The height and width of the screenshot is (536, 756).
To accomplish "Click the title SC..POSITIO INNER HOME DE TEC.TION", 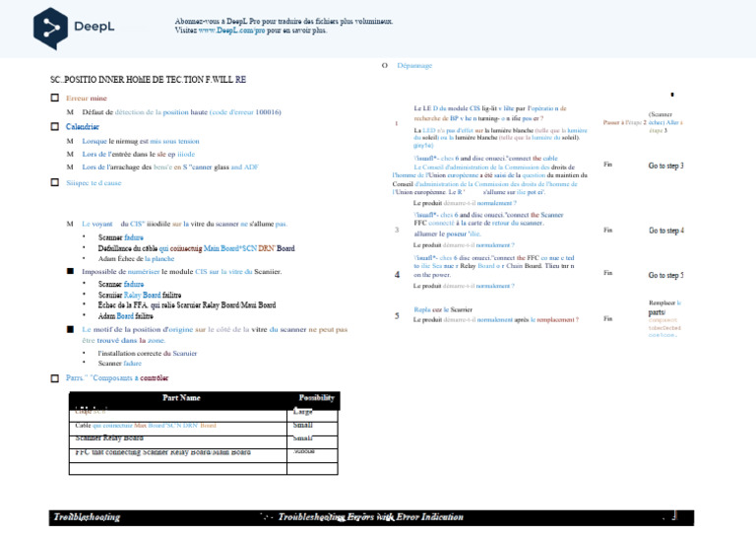I will coord(148,80).
